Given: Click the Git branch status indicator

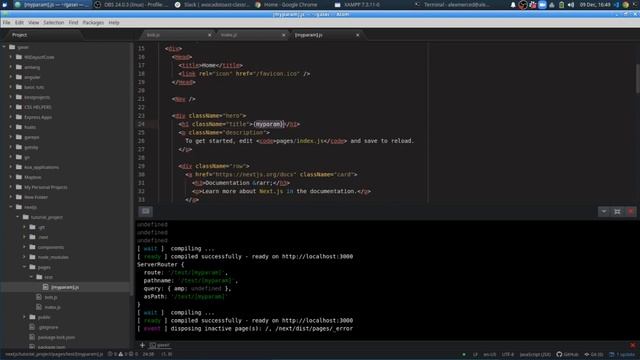Looking at the screenshot, I should pyautogui.click(x=594, y=354).
